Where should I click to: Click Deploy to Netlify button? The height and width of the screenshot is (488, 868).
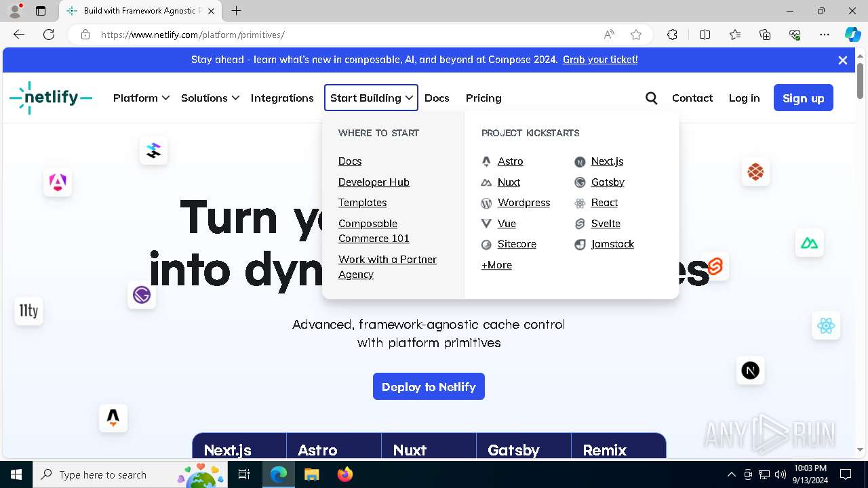coord(429,386)
